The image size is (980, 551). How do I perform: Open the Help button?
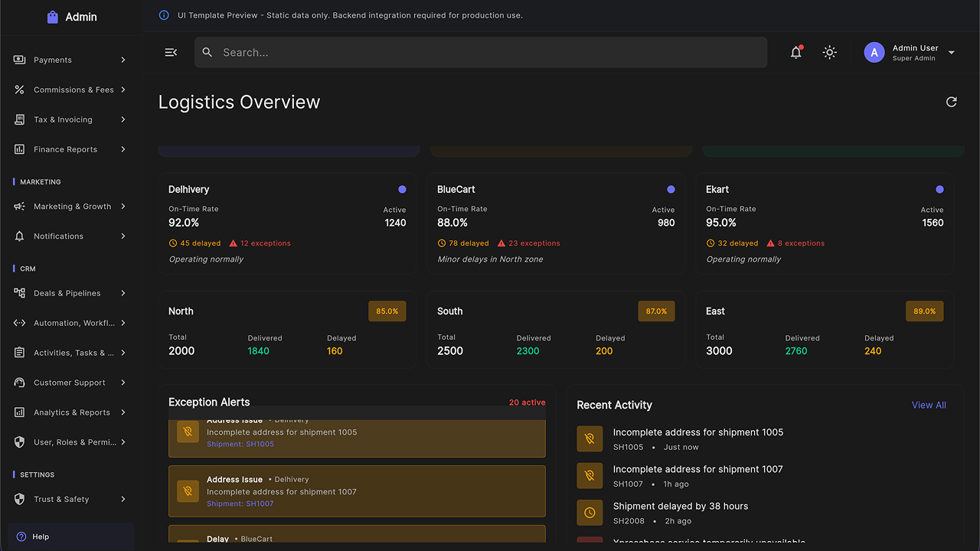coord(70,536)
